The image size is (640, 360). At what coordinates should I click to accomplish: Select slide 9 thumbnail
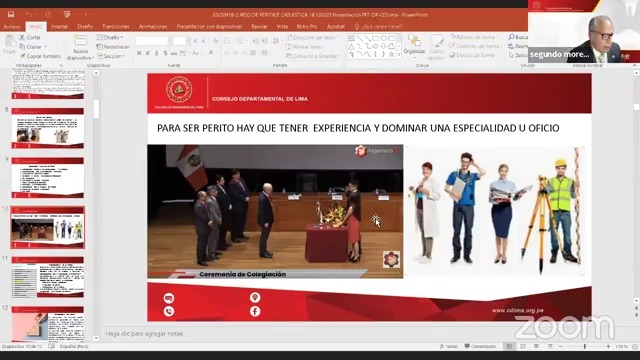47,178
